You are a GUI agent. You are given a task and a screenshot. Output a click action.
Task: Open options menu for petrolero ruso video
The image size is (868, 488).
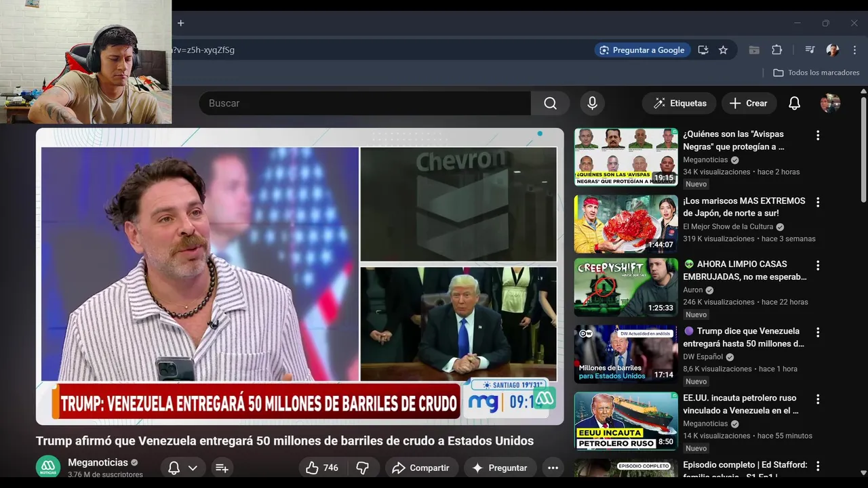(x=817, y=399)
